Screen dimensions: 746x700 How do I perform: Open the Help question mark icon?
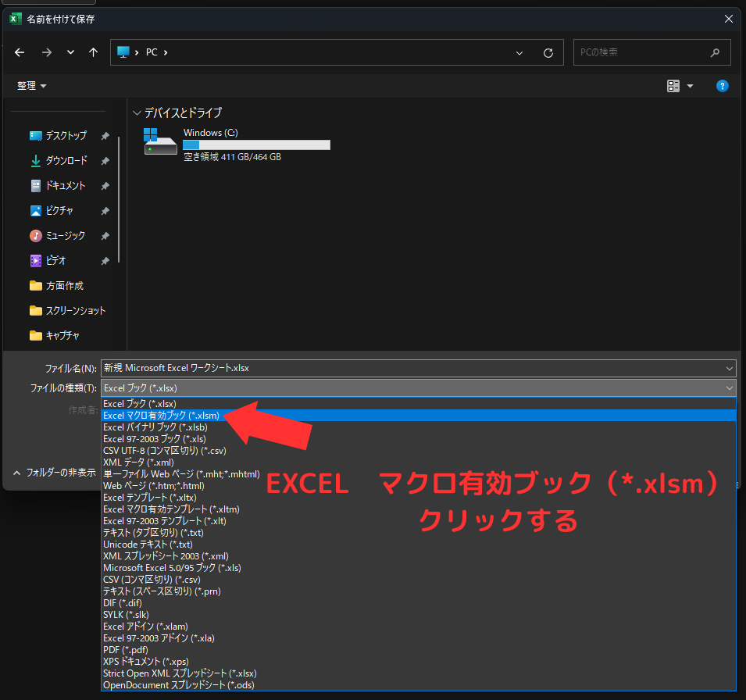click(722, 86)
